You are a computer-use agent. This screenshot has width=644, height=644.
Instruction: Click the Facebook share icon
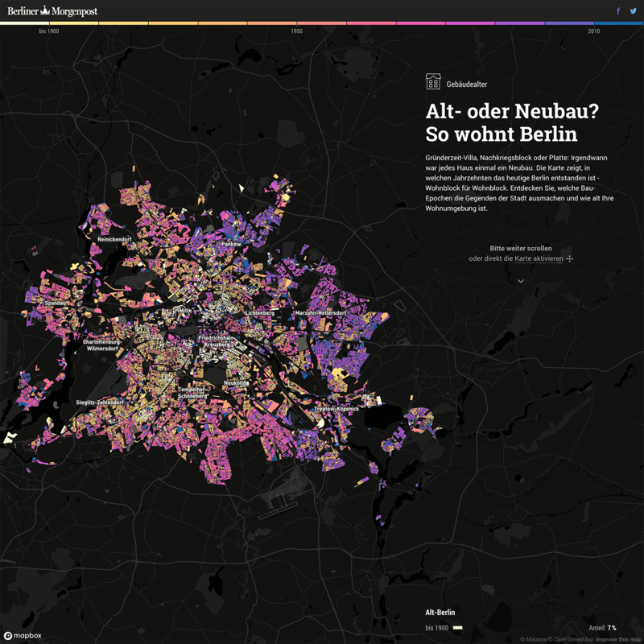[618, 11]
